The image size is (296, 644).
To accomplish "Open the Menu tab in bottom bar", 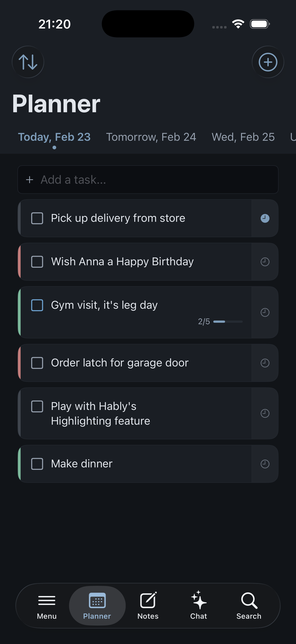I will pyautogui.click(x=47, y=605).
